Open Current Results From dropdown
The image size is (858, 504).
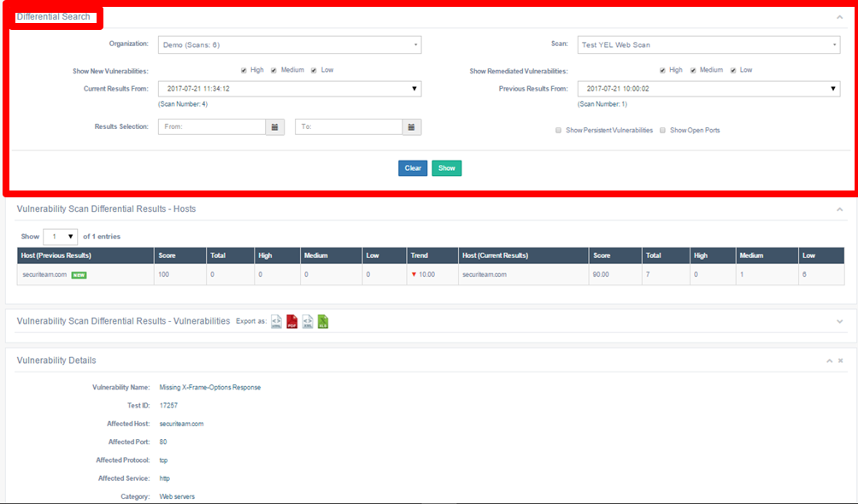(290, 89)
